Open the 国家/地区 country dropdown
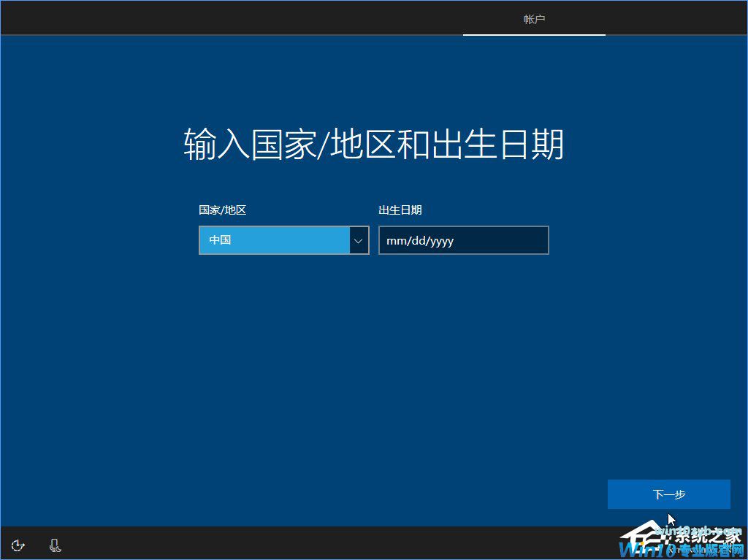Viewport: 748px width, 560px height. [x=283, y=240]
